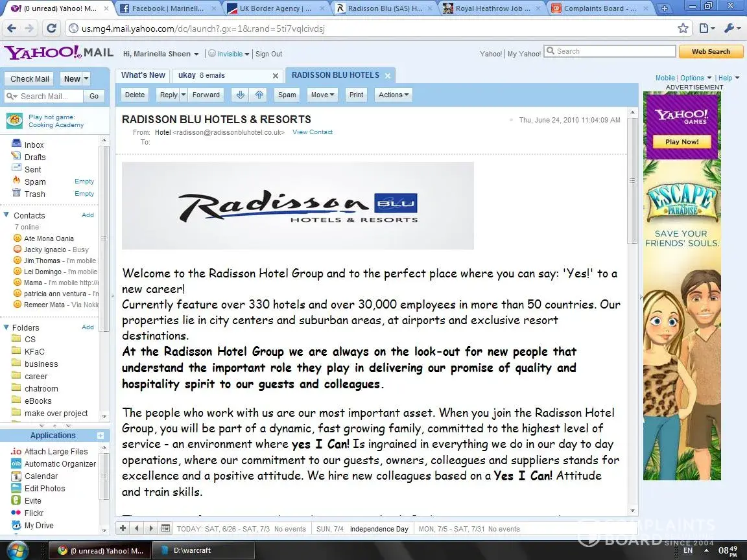This screenshot has width=747, height=560.
Task: Open Attach Large Files application
Action: pos(56,451)
